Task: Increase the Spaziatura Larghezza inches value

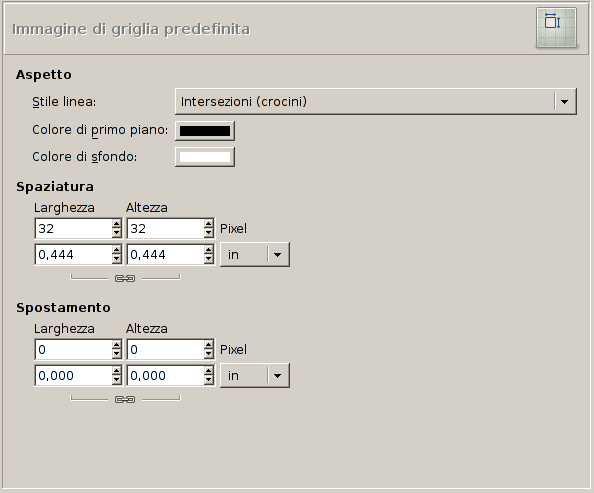Action: [117, 250]
